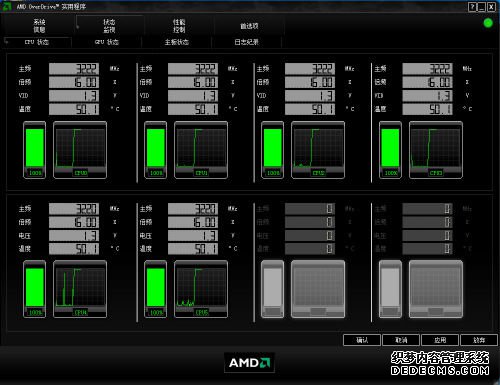Click the last disabled core's 主频 0 field
The image size is (500, 385).
tap(428, 209)
